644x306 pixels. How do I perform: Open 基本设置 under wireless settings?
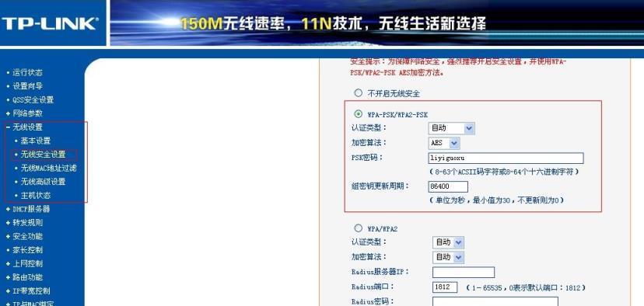(x=35, y=141)
